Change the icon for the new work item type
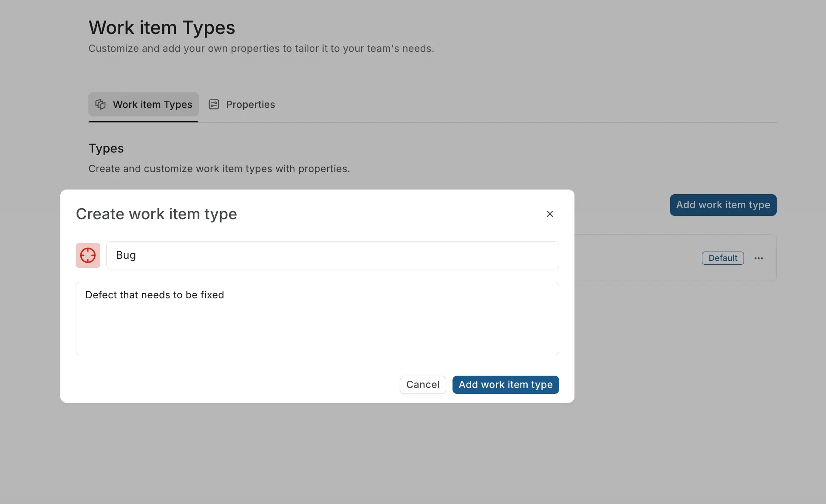The width and height of the screenshot is (826, 504). (x=88, y=255)
